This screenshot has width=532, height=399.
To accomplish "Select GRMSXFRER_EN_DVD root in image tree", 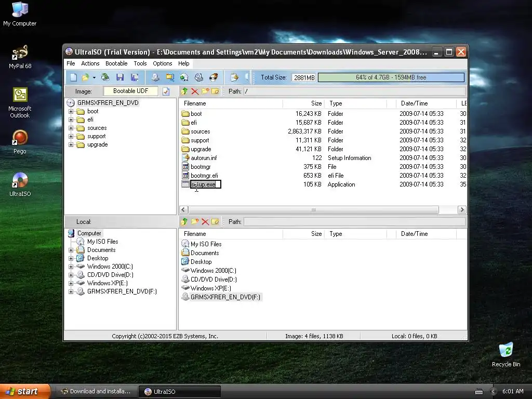I will click(x=108, y=103).
